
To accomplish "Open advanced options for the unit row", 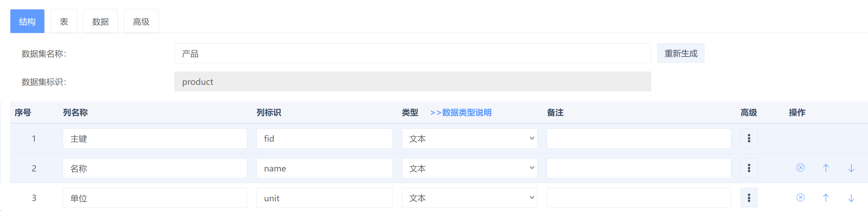I will tap(749, 197).
